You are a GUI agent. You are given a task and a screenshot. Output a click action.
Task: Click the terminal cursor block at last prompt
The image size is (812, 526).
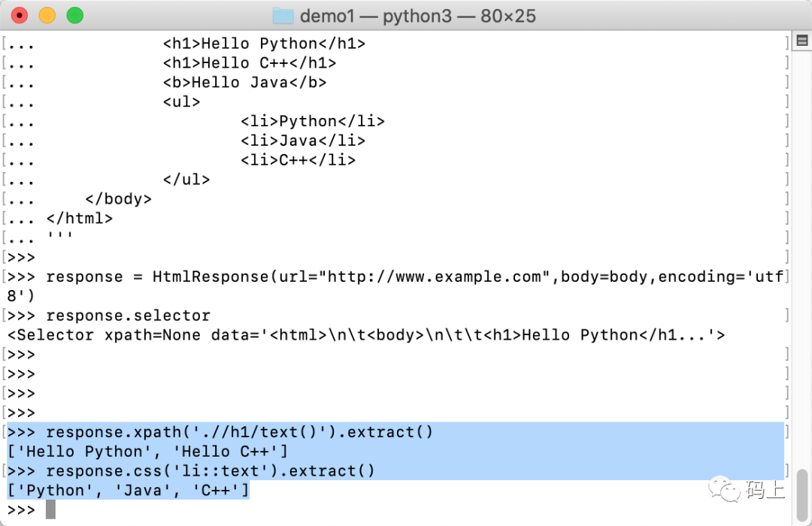point(50,509)
